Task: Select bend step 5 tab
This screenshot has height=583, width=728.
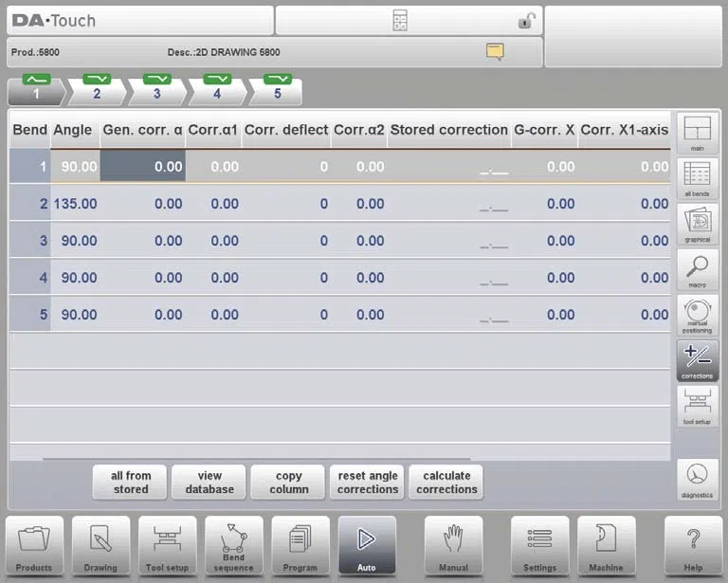Action: (277, 89)
